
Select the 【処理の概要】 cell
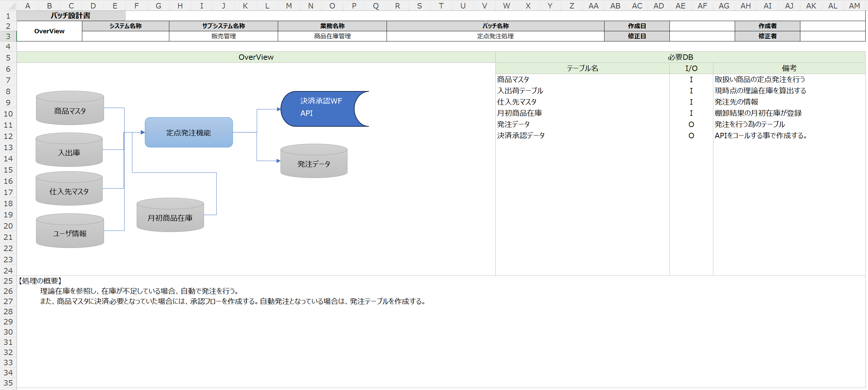click(x=40, y=281)
